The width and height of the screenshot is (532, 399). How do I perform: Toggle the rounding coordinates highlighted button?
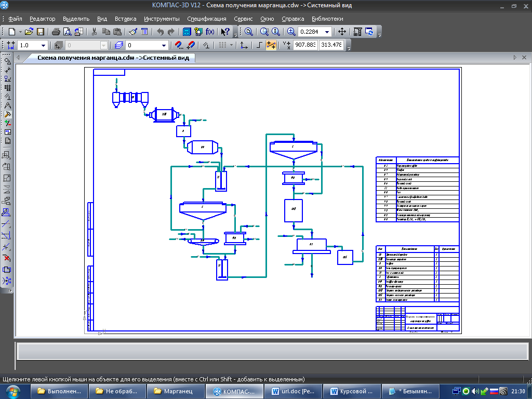[271, 45]
